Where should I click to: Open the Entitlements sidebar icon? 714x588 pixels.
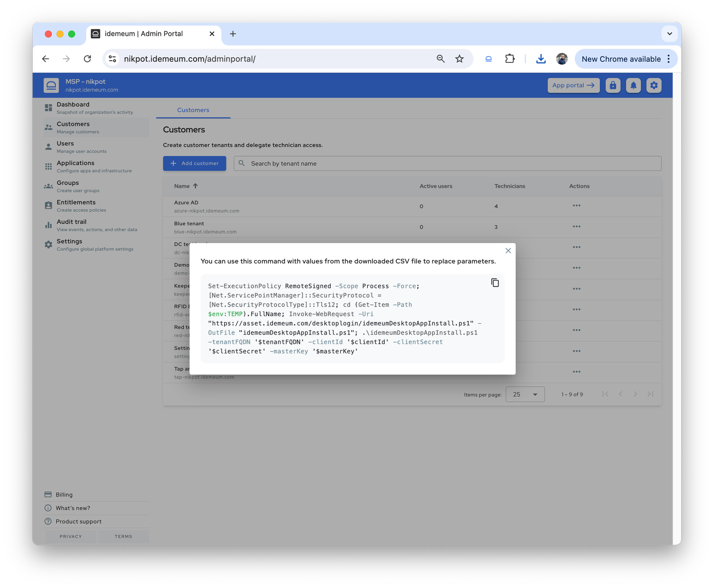pos(48,205)
